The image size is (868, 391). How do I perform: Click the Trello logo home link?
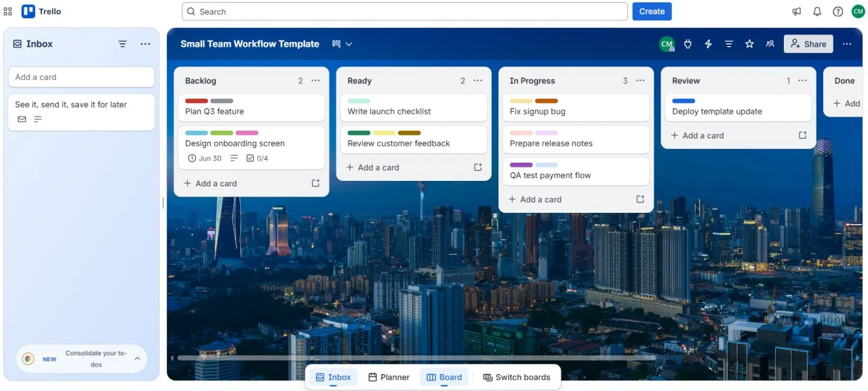(41, 12)
